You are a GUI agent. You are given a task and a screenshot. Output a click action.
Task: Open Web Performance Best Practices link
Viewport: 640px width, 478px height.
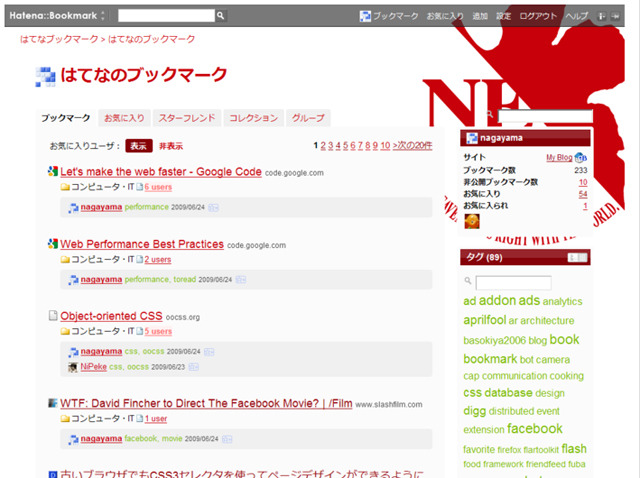142,244
